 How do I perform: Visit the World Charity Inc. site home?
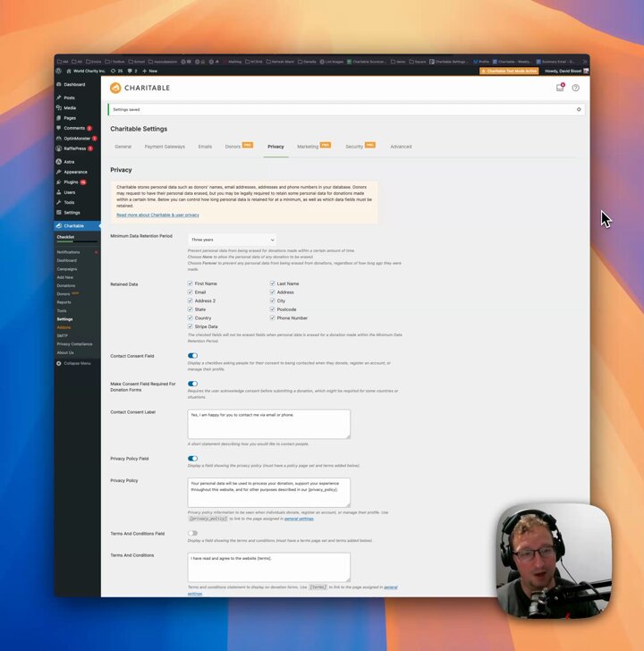[x=86, y=71]
